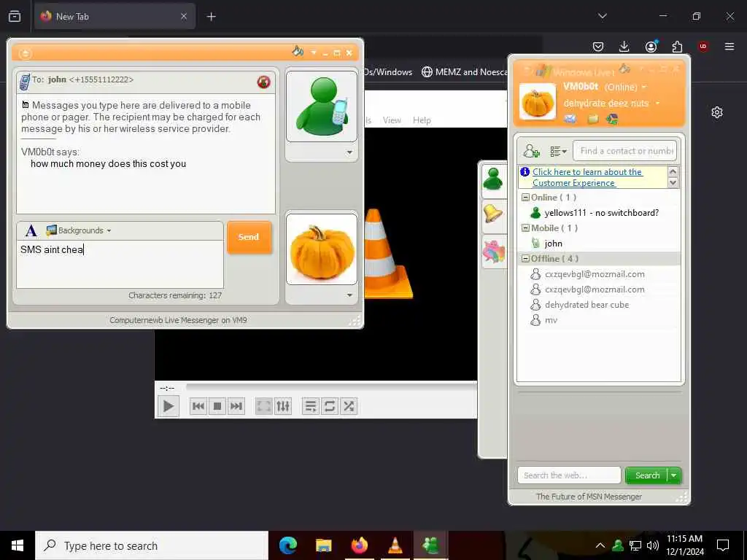Viewport: 747px width, 560px height.
Task: Click the green Search button
Action: click(x=647, y=475)
